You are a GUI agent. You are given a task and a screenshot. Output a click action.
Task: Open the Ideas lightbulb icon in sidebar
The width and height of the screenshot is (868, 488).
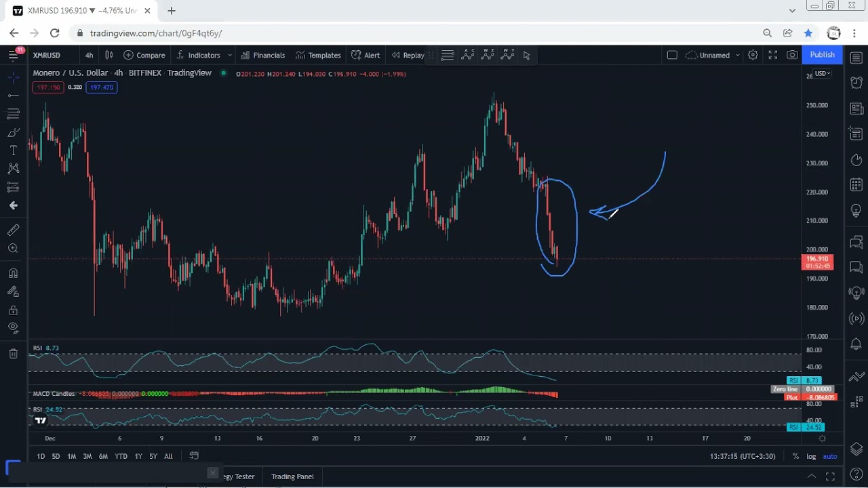pos(856,211)
